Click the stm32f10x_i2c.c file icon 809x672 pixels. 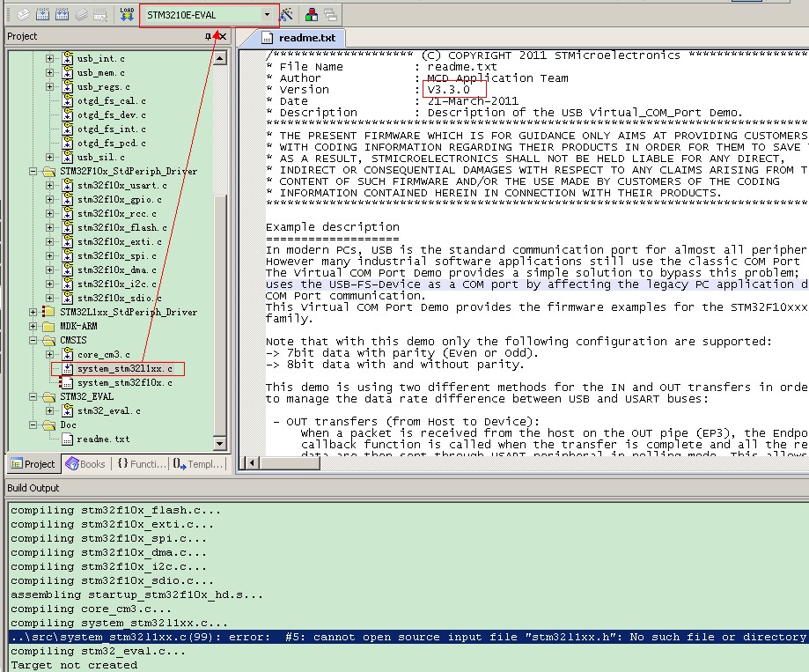click(x=67, y=284)
